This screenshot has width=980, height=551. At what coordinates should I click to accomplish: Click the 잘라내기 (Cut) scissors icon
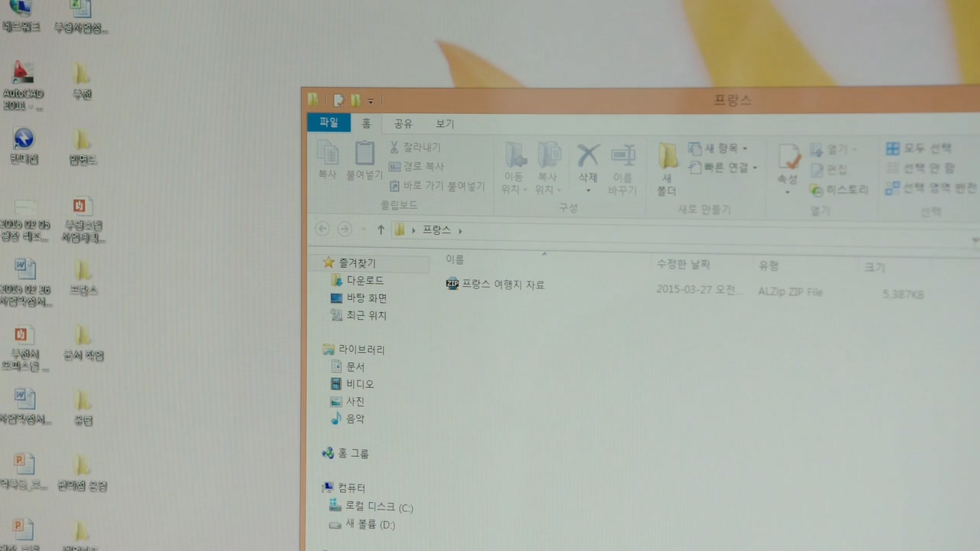pos(394,147)
